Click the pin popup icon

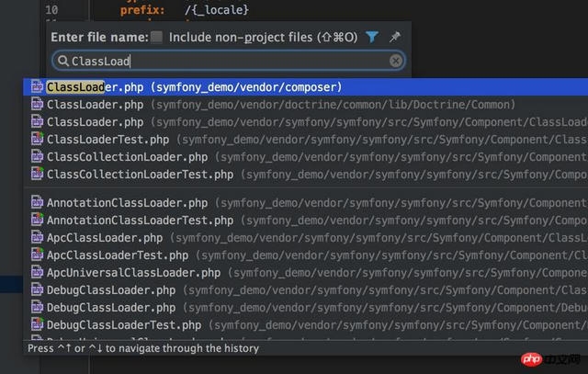tap(395, 37)
